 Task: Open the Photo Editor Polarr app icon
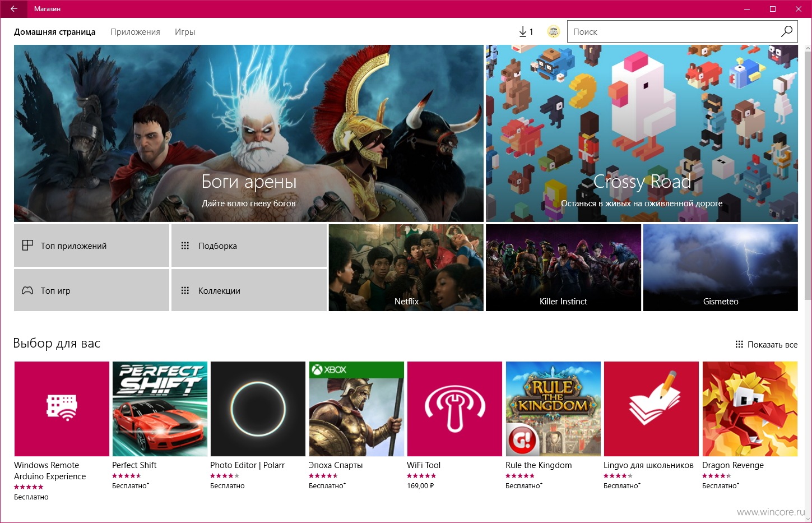coord(258,409)
